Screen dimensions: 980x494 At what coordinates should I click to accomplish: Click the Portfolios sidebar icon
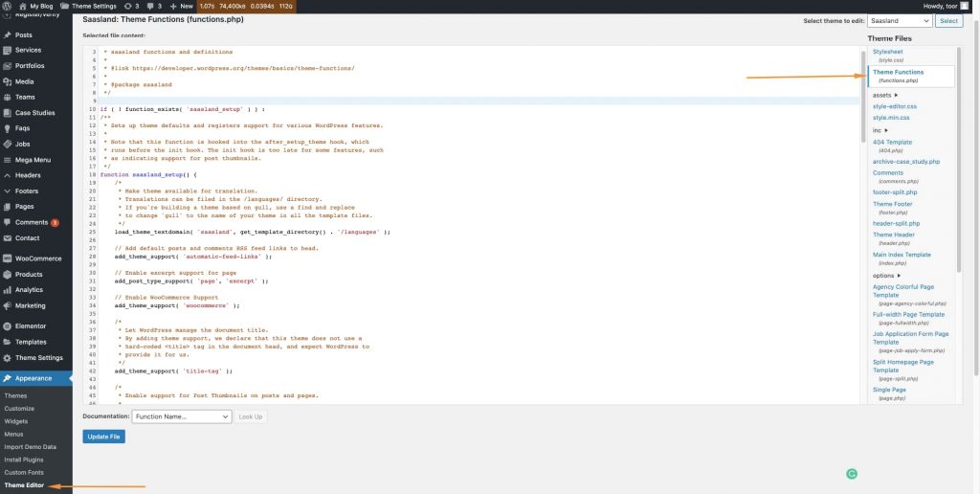[x=8, y=66]
